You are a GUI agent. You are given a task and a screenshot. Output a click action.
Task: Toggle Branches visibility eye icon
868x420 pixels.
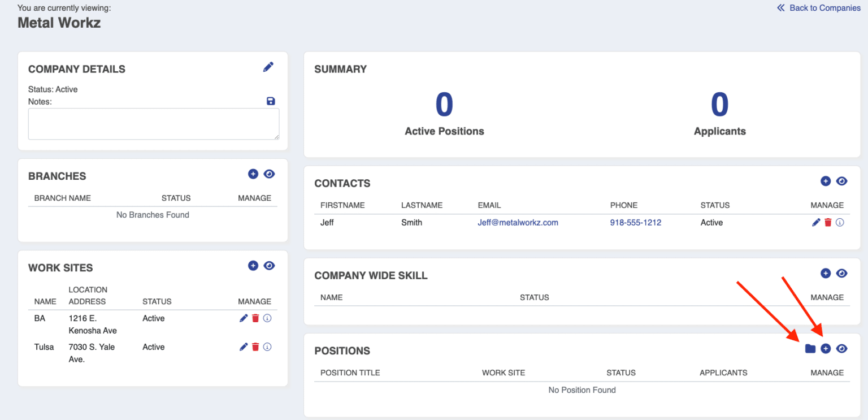click(270, 174)
